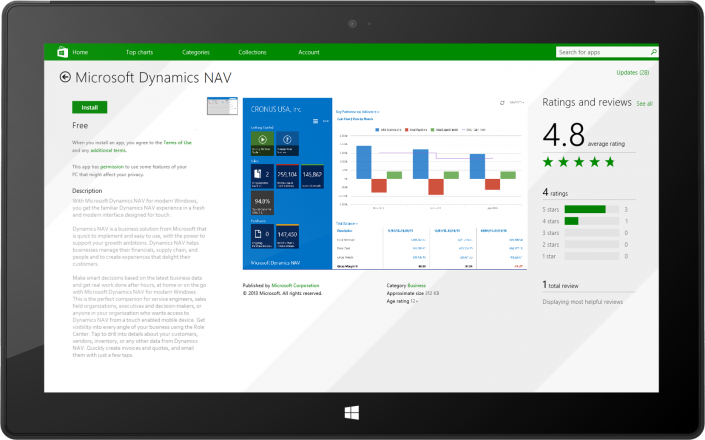
Task: Click the search magnifier icon
Action: pos(653,52)
